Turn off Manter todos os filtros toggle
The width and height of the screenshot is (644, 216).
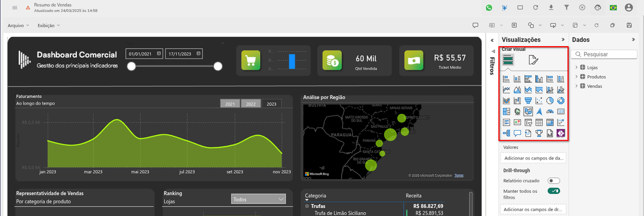[x=553, y=191]
